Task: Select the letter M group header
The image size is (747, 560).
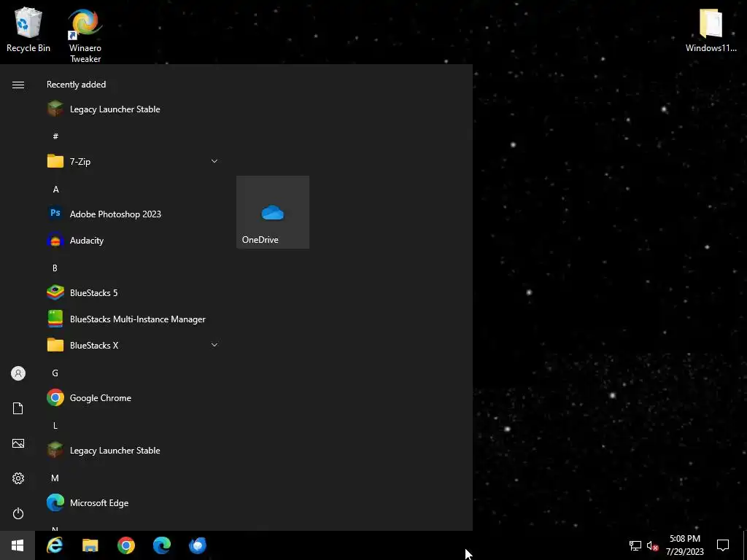Action: [55, 478]
